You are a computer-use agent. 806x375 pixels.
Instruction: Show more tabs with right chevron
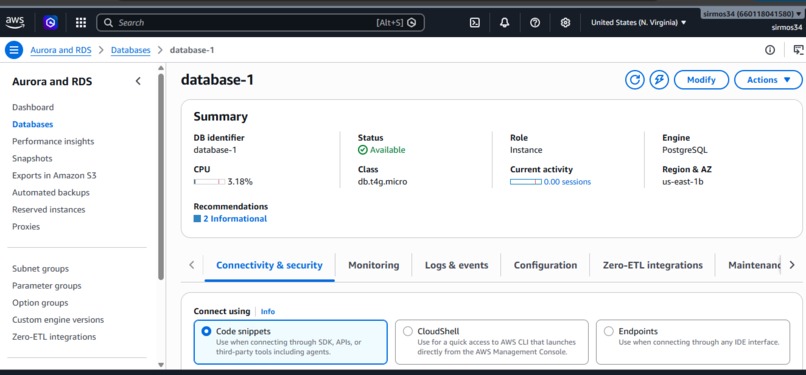792,265
